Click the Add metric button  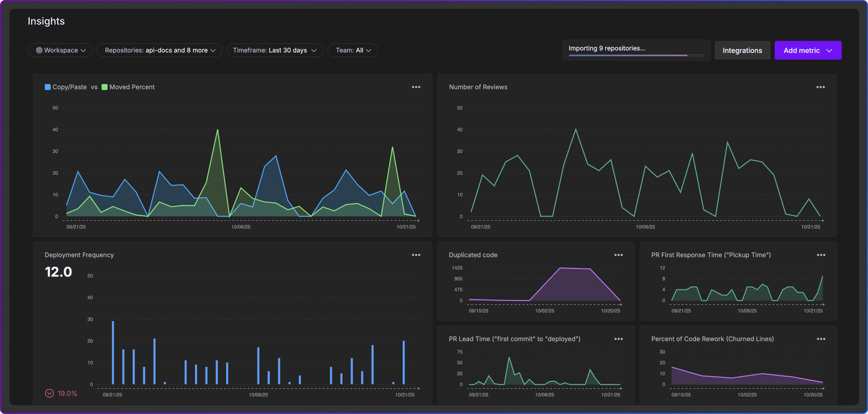click(x=808, y=51)
